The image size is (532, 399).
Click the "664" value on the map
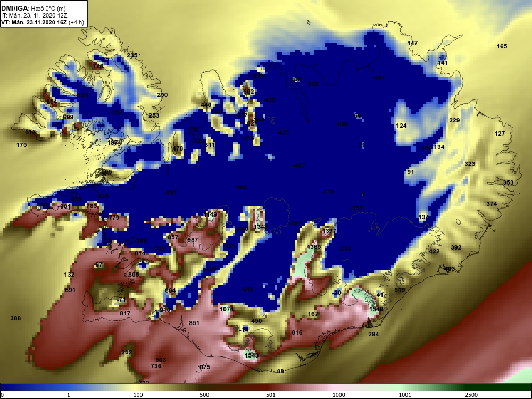(x=52, y=102)
